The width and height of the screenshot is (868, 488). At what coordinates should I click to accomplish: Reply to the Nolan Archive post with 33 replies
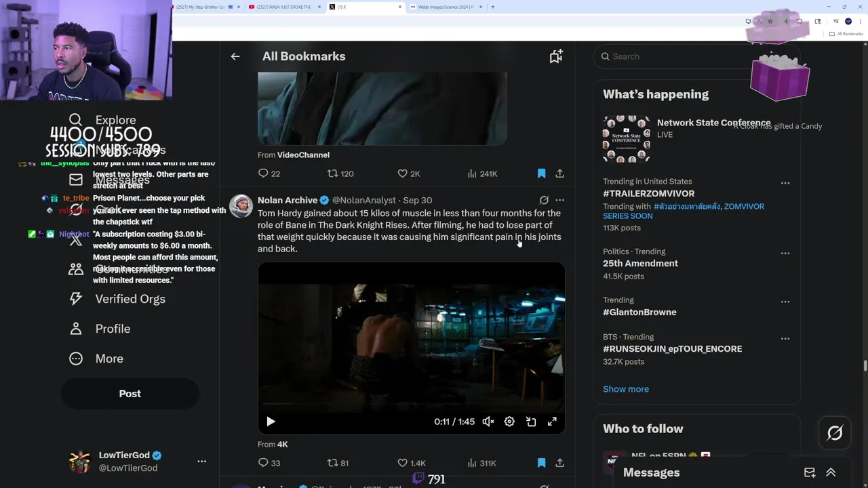tap(269, 463)
